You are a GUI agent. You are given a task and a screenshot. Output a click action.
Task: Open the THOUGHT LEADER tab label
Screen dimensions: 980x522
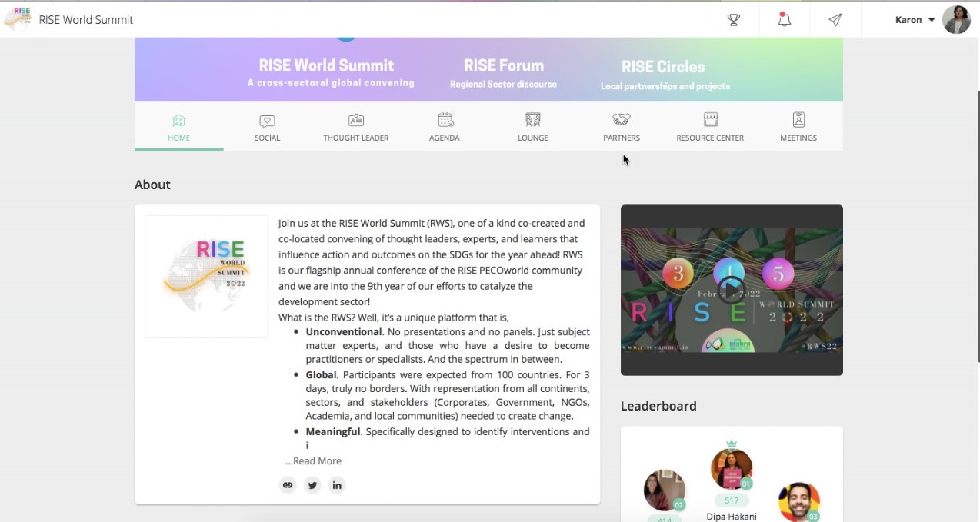(355, 138)
